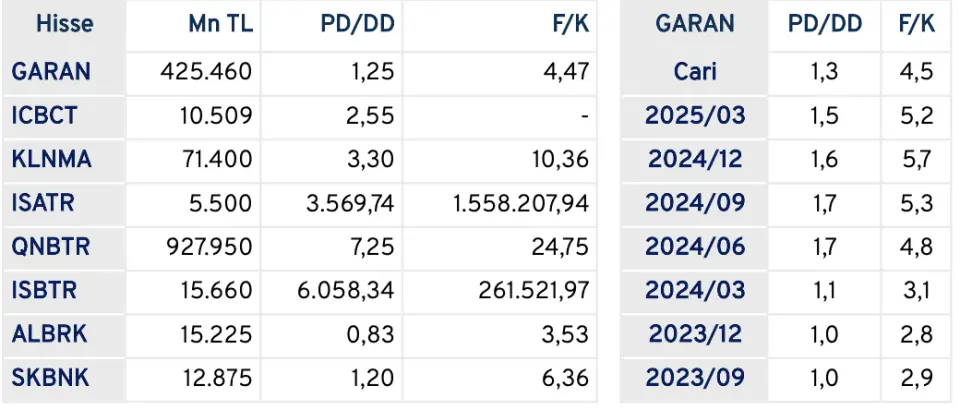Screen dimensions: 960x410
Task: Select the Cari row label
Action: [x=695, y=72]
